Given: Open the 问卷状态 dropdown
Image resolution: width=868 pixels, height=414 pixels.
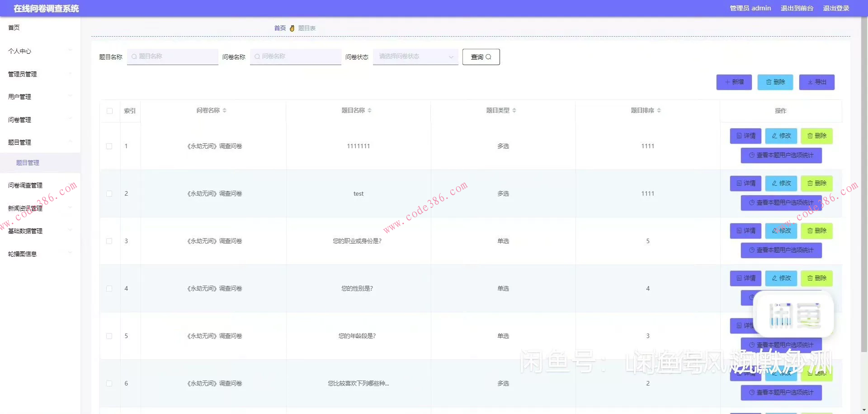Looking at the screenshot, I should coord(415,57).
